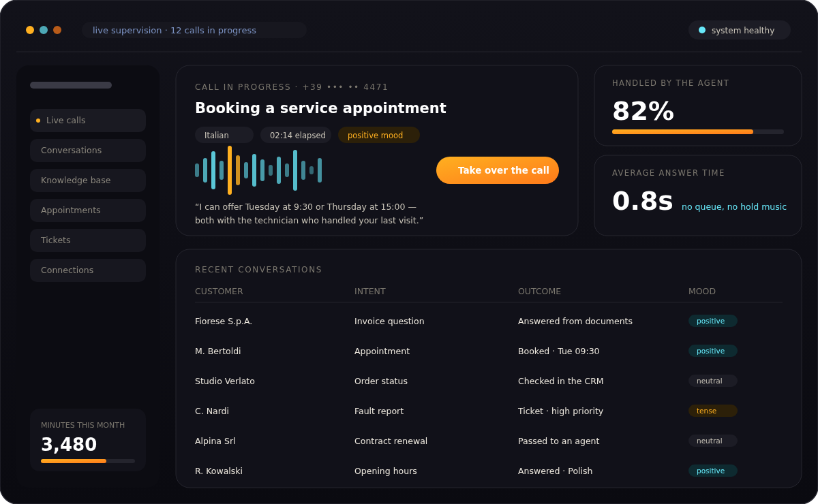Click the yellow window control dot
Viewport: 818px width, 504px height.
coord(30,30)
